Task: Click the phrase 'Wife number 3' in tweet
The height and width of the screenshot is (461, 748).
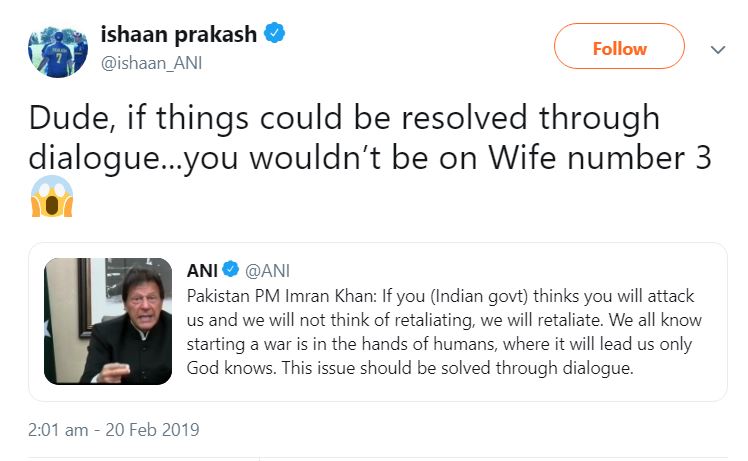Action: pos(600,158)
